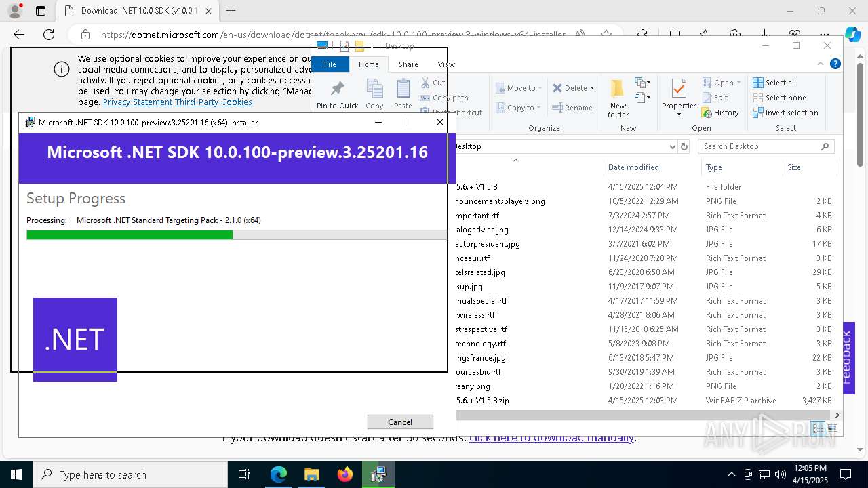Refresh the Explorer address bar location
The image size is (868, 488).
[x=684, y=146]
